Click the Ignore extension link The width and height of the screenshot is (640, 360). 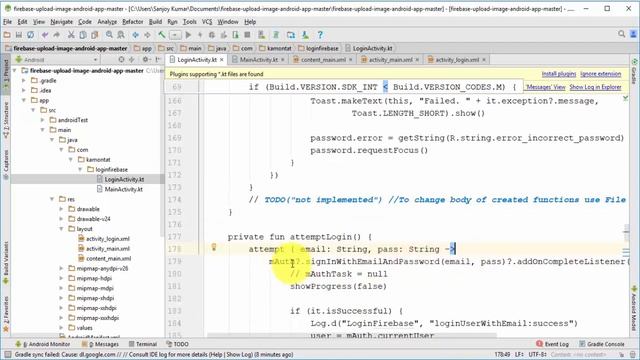click(x=600, y=74)
